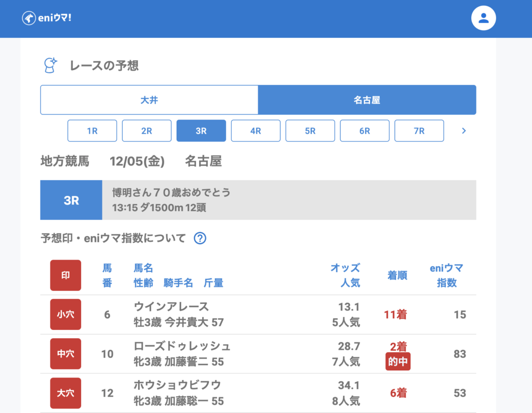532x413 pixels.
Task: Open the question mark help icon
Action: pyautogui.click(x=200, y=238)
